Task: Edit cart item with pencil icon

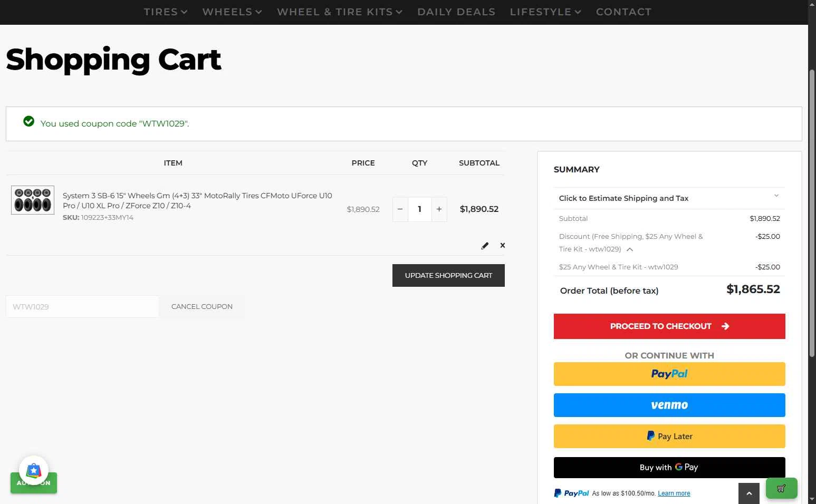Action: coord(485,246)
